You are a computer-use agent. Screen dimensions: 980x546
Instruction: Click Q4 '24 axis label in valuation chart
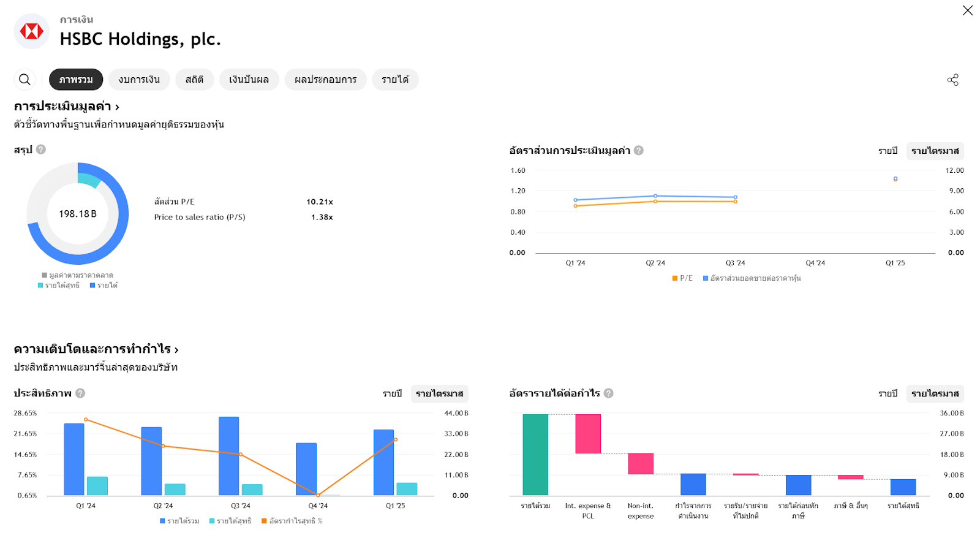[x=815, y=263]
